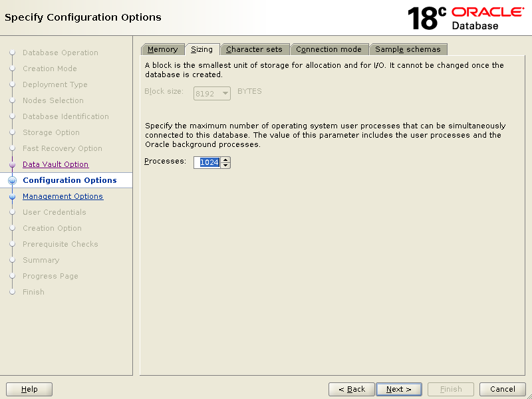Open the Character sets tab
The height and width of the screenshot is (399, 532).
[x=254, y=49]
